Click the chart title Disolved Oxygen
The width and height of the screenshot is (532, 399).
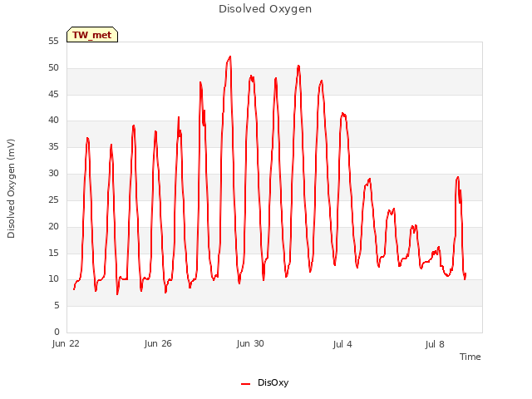265,9
